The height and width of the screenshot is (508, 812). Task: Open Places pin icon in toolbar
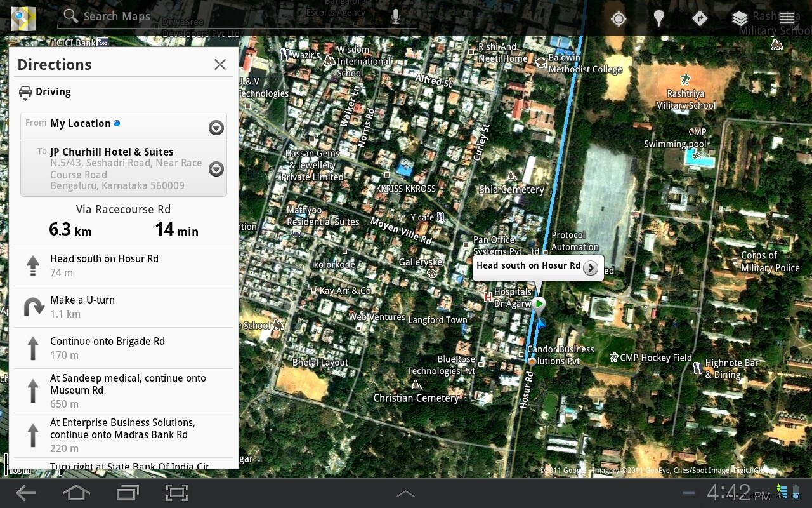[659, 18]
